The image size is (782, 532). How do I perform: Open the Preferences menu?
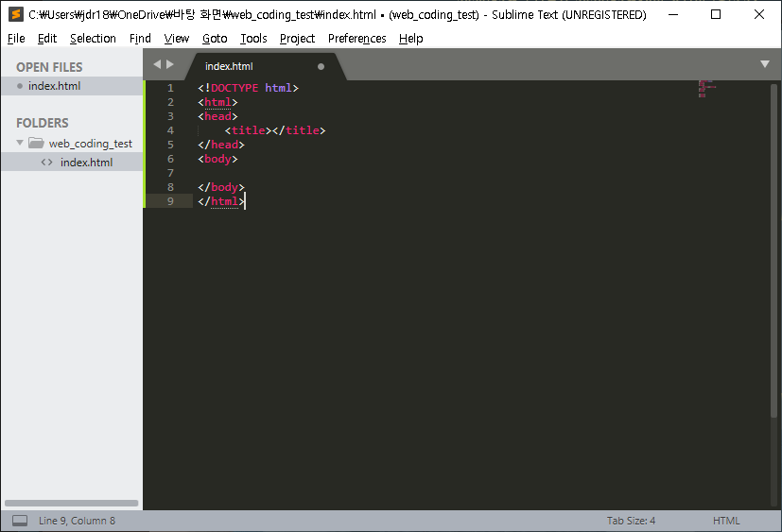click(x=357, y=39)
